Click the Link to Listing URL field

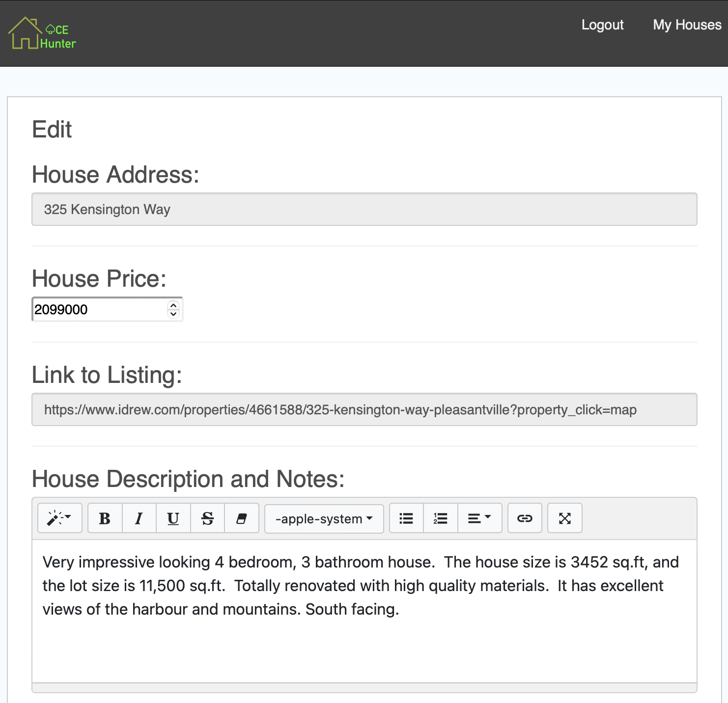coord(364,410)
